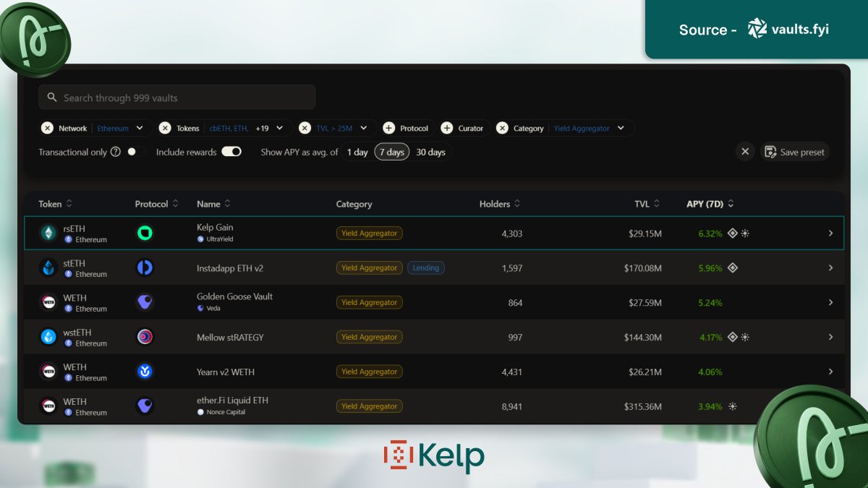This screenshot has height=488, width=868.
Task: Open the Network Ethereum dropdown
Action: [140, 128]
